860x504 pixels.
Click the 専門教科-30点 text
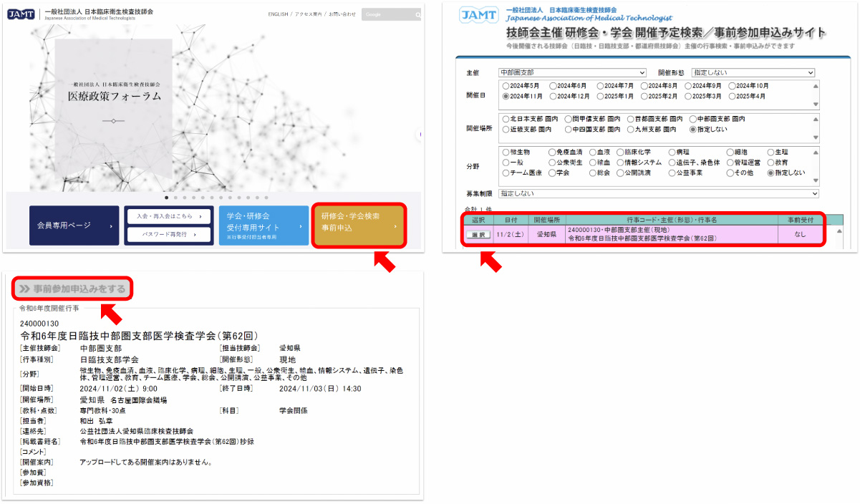click(105, 411)
